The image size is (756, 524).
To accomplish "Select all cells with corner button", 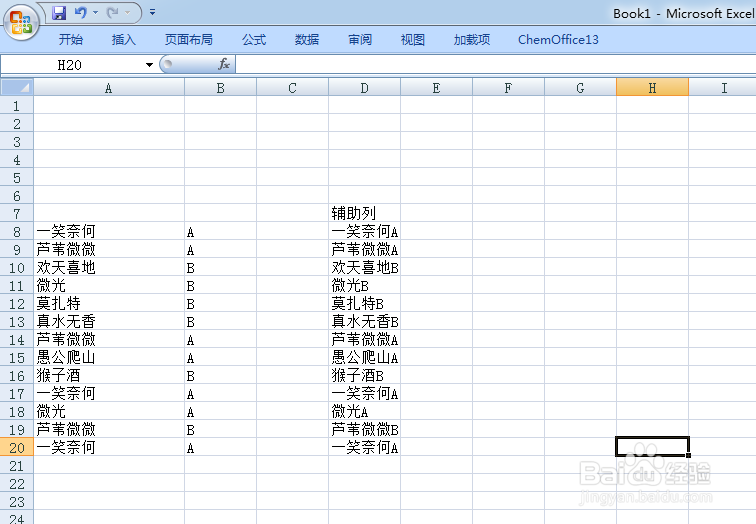I will pyautogui.click(x=17, y=88).
